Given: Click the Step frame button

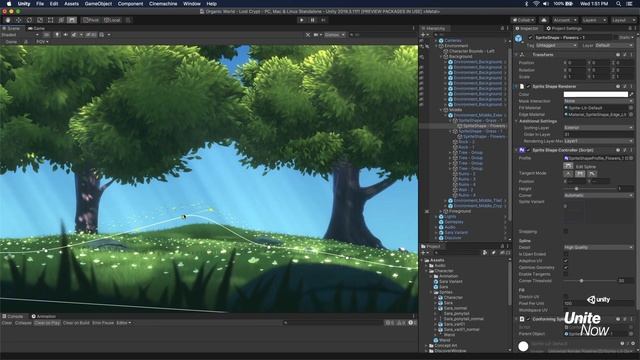Looking at the screenshot, I should click(x=323, y=20).
